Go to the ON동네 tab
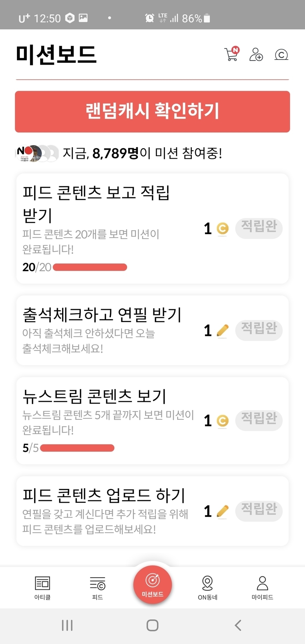Screen dimensions: 305x644 coord(208,587)
